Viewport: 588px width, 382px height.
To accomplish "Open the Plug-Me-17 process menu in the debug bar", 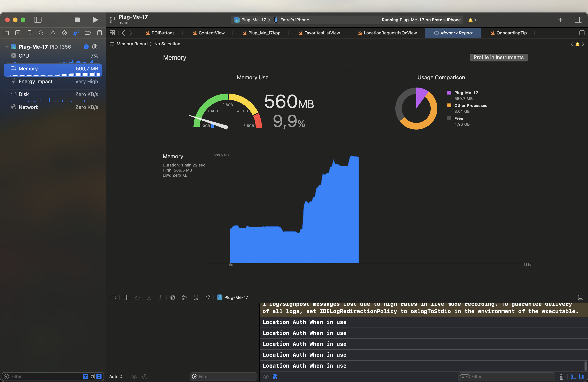I will point(233,297).
